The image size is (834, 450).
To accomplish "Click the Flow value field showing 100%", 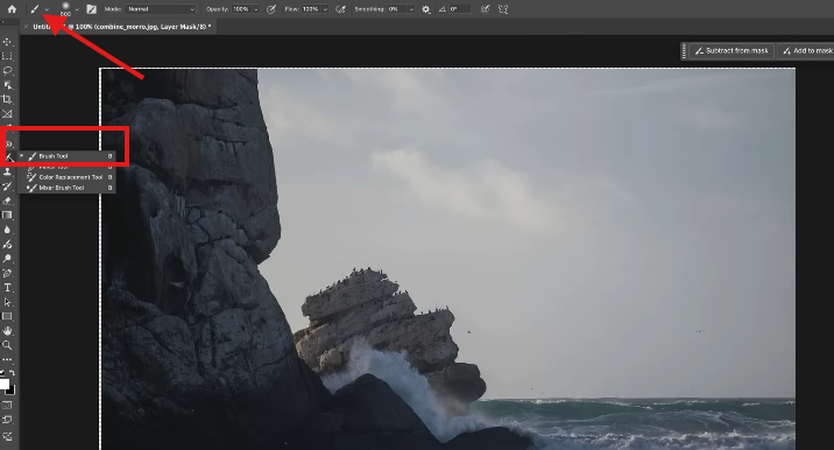I will pos(311,9).
